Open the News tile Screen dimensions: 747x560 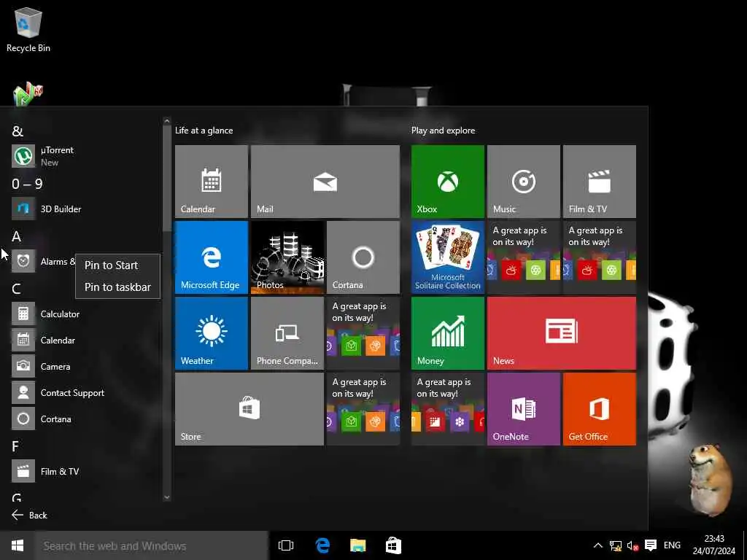561,332
